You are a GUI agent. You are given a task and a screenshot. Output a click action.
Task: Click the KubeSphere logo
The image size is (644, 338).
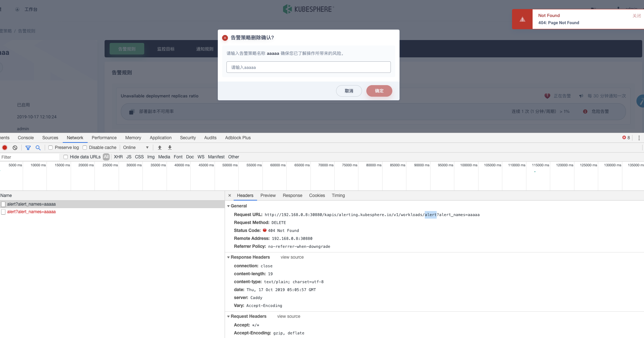tap(308, 9)
